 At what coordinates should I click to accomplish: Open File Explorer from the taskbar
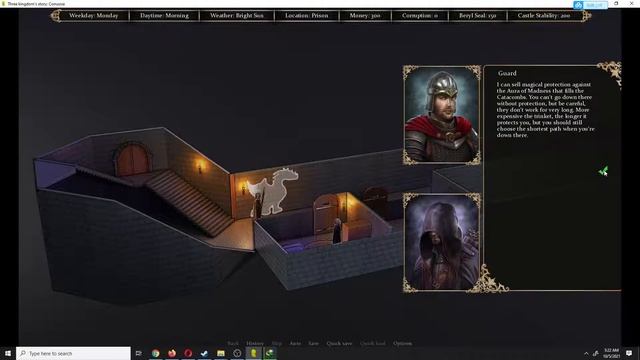coord(221,353)
